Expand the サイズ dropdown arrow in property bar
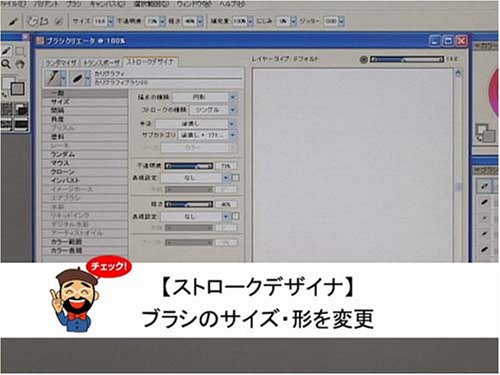This screenshot has height=375, width=500. coord(111,21)
